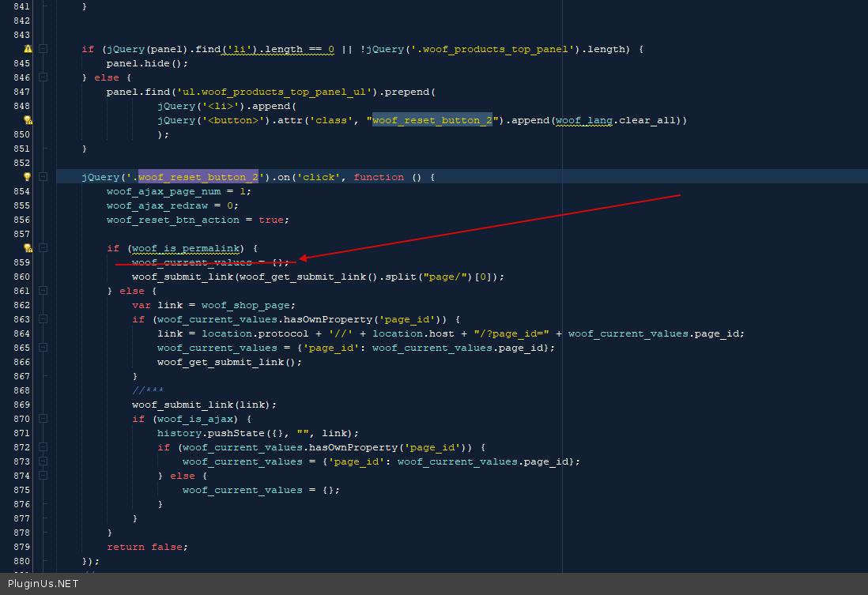Click the warning icon beside line 845

[28, 49]
